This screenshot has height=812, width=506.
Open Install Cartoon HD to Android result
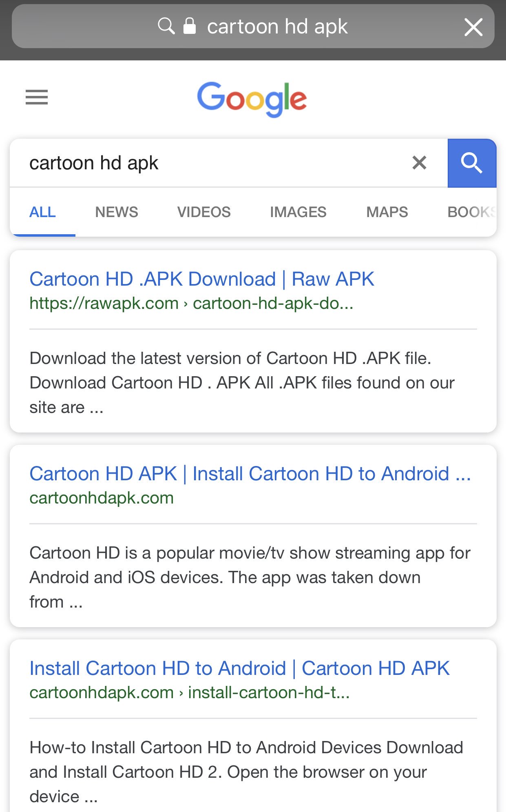click(x=239, y=668)
